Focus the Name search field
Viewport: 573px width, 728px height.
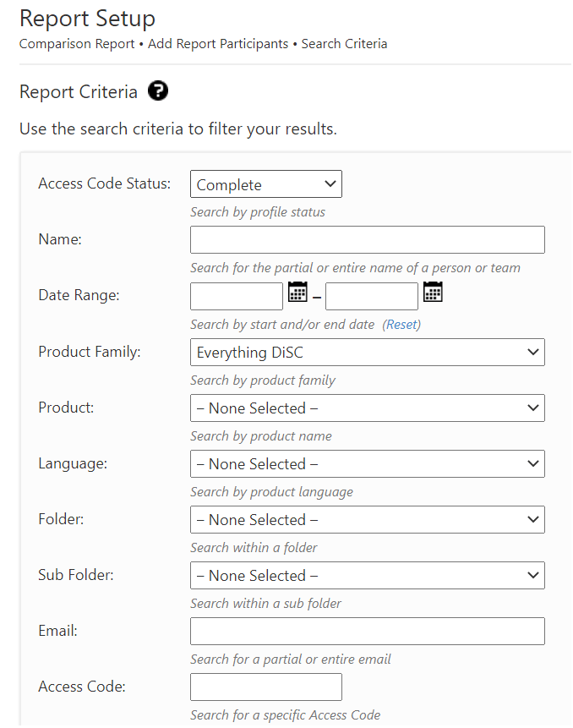pyautogui.click(x=367, y=239)
